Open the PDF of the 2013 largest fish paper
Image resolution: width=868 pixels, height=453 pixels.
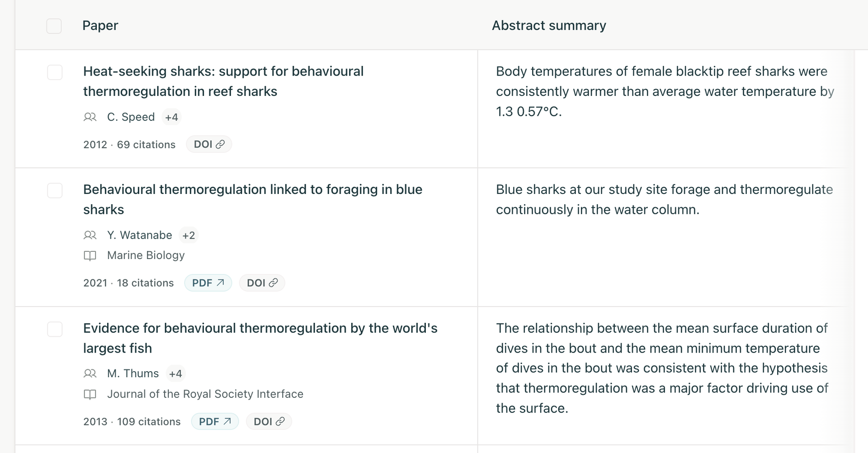[215, 421]
